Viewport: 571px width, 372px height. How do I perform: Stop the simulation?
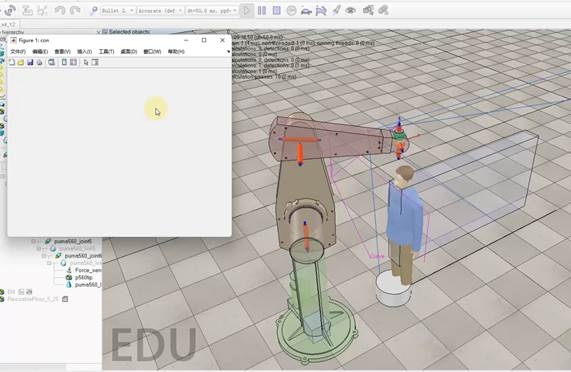pos(276,11)
